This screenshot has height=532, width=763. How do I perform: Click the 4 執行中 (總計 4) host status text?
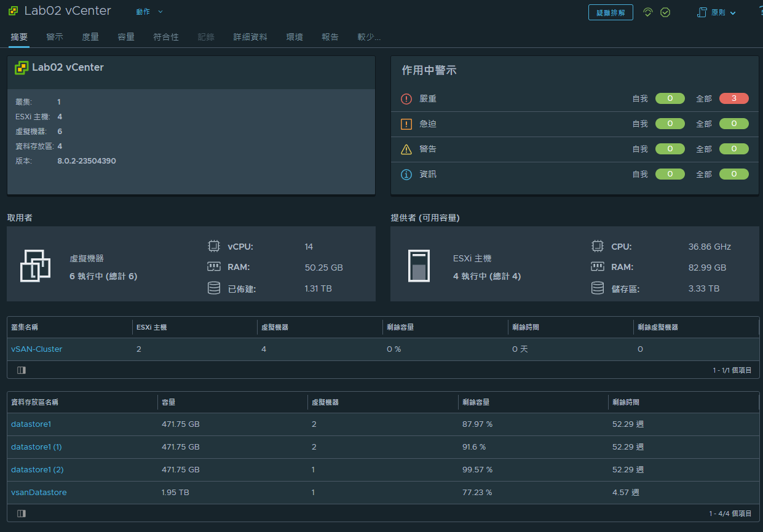tap(487, 277)
